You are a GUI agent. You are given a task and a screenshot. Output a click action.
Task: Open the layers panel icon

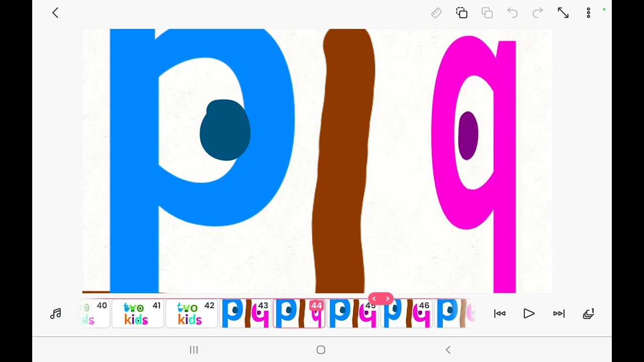coord(589,314)
